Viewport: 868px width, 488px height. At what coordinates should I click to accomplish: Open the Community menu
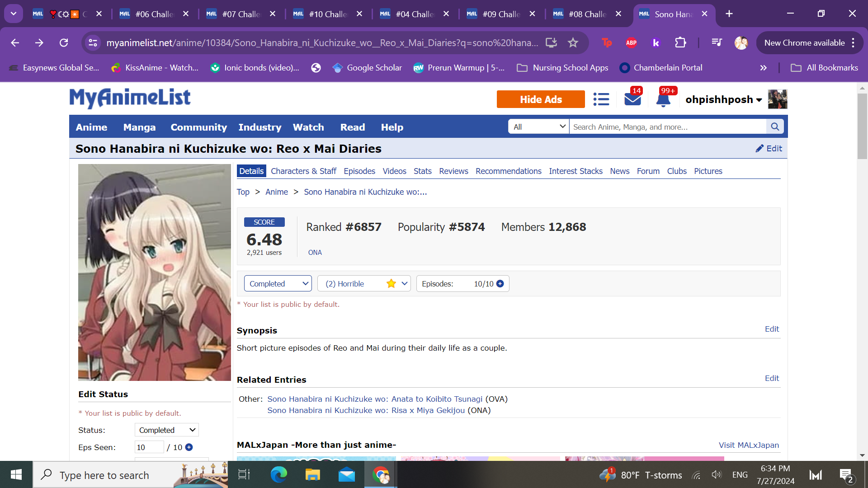click(198, 127)
